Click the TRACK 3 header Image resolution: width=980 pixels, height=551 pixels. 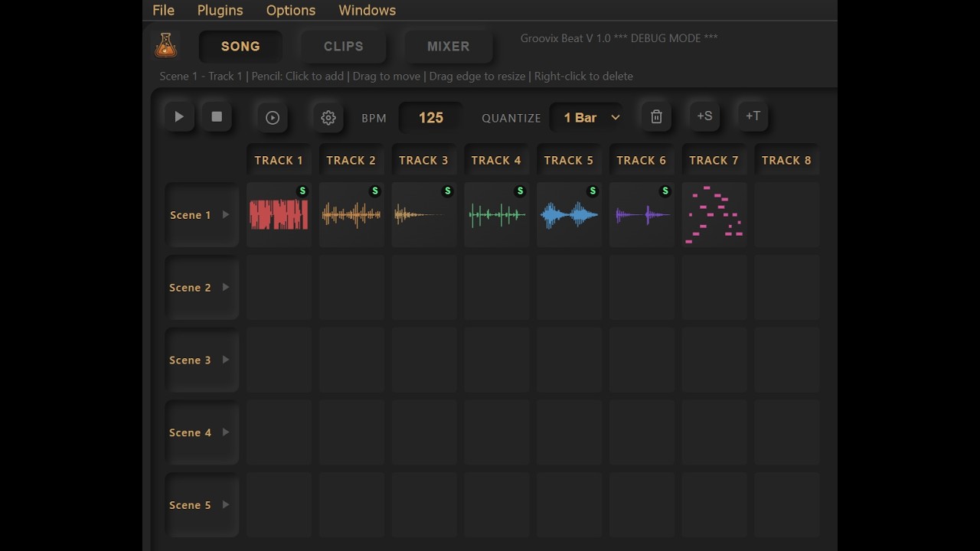(x=424, y=160)
